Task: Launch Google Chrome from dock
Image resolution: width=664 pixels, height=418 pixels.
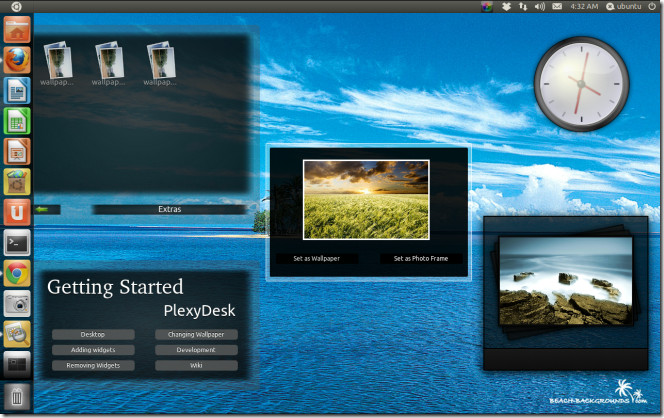Action: 17,274
